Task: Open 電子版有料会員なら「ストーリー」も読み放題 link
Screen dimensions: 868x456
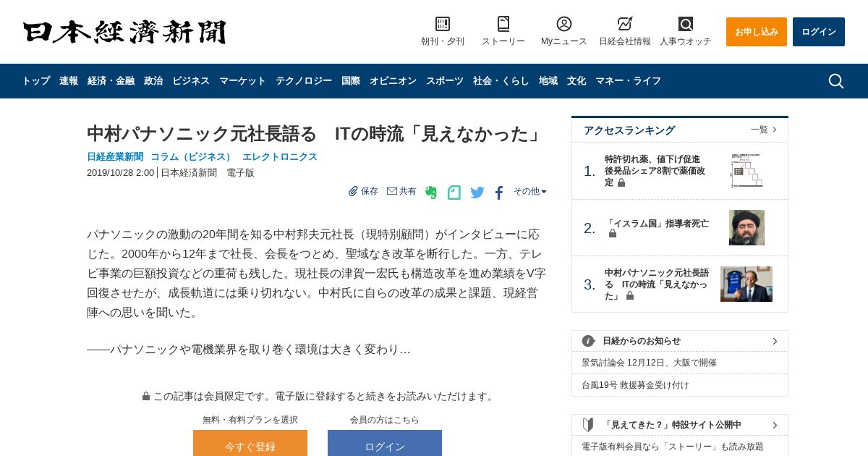Action: (x=673, y=447)
